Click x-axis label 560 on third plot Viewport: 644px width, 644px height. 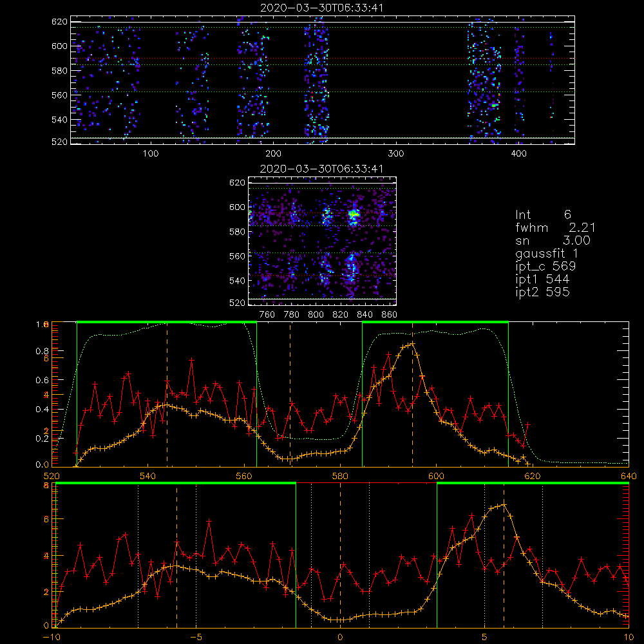[244, 476]
